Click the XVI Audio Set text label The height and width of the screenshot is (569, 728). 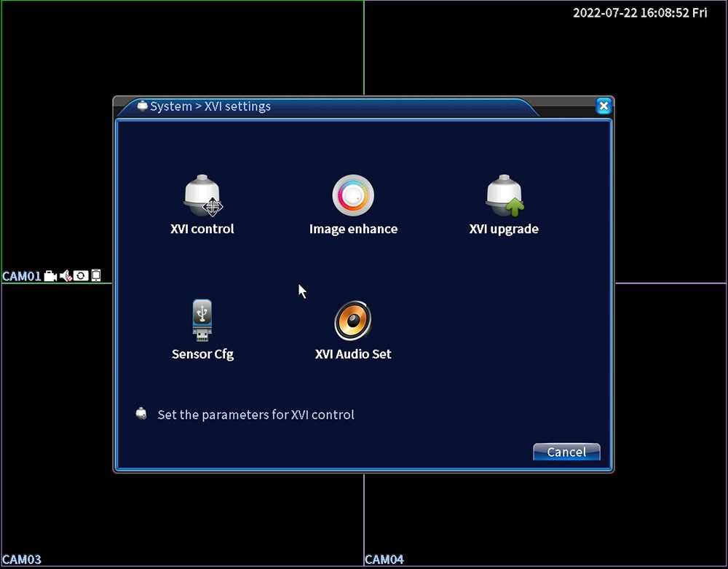pos(353,354)
